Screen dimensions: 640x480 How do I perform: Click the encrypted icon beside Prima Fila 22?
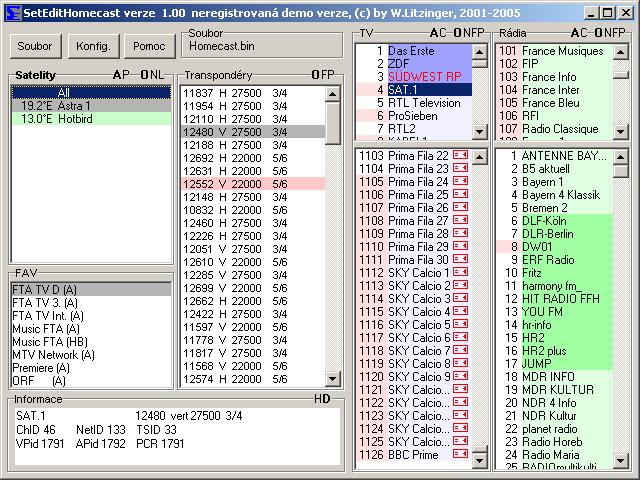460,155
